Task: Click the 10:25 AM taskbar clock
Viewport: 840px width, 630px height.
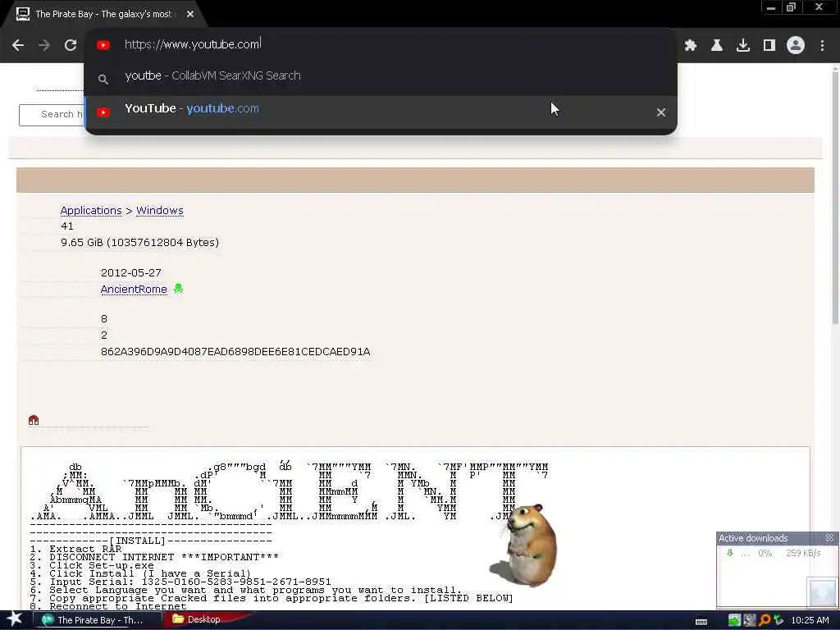Action: point(810,620)
